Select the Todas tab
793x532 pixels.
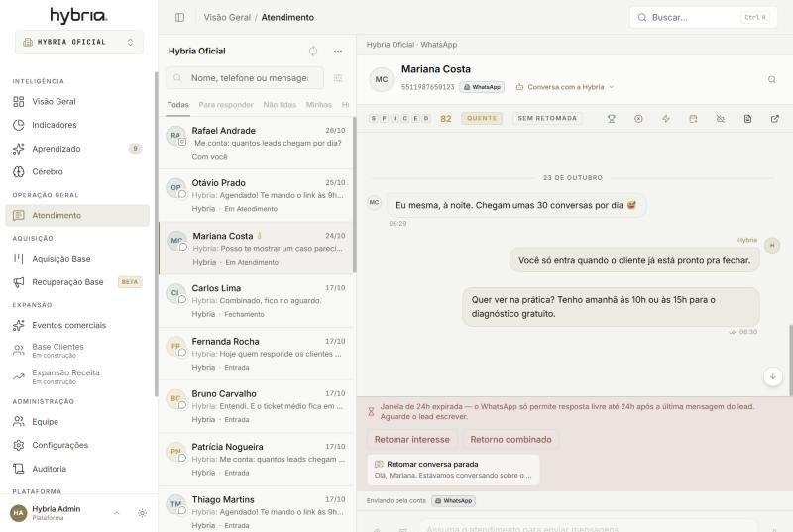tap(178, 105)
